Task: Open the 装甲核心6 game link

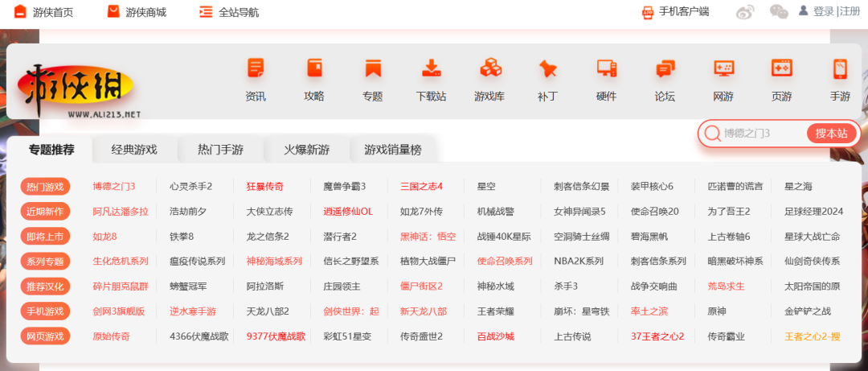Action: click(x=652, y=187)
